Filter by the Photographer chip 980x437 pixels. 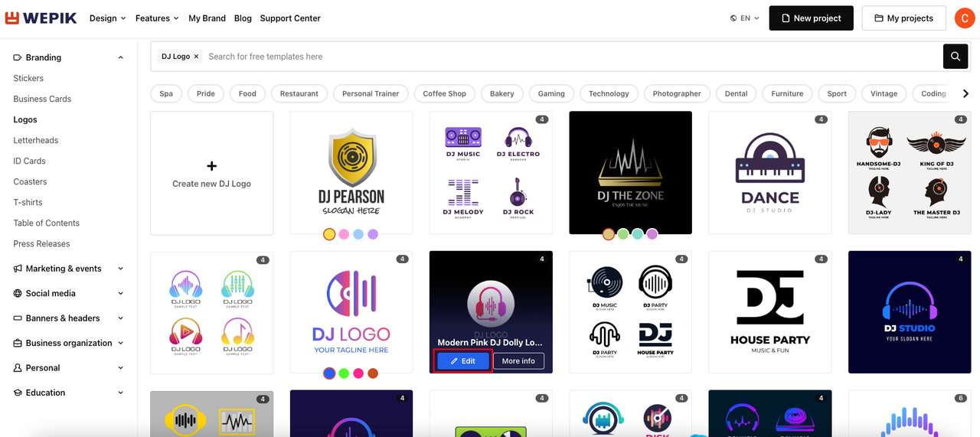click(x=677, y=93)
